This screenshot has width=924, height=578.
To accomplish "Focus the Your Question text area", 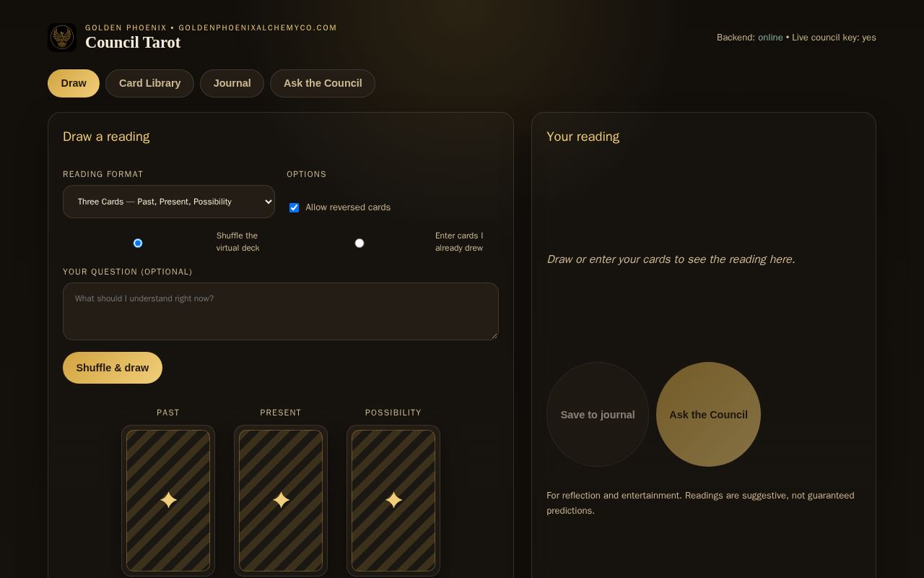I will click(x=281, y=311).
